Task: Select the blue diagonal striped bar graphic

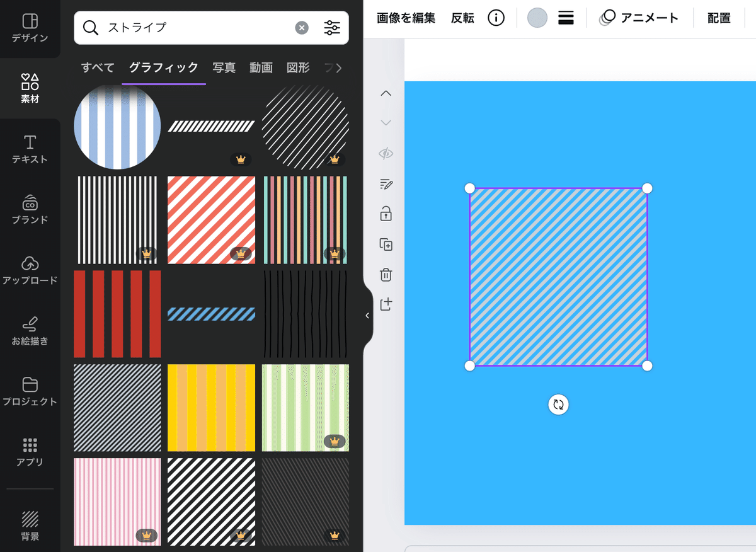Action: 211,314
